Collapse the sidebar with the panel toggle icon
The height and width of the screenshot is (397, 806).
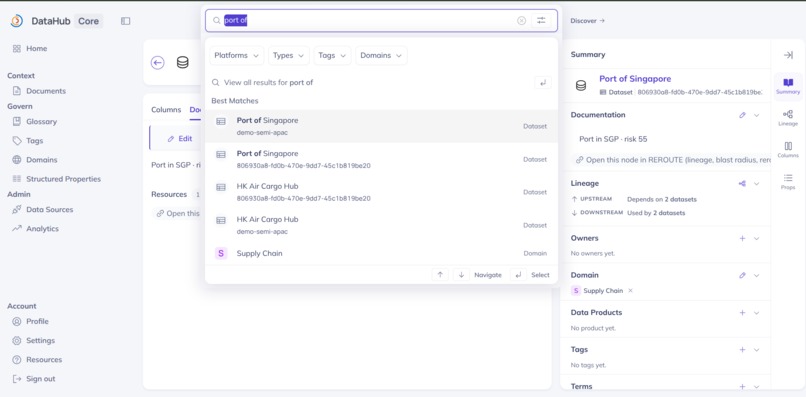tap(125, 21)
